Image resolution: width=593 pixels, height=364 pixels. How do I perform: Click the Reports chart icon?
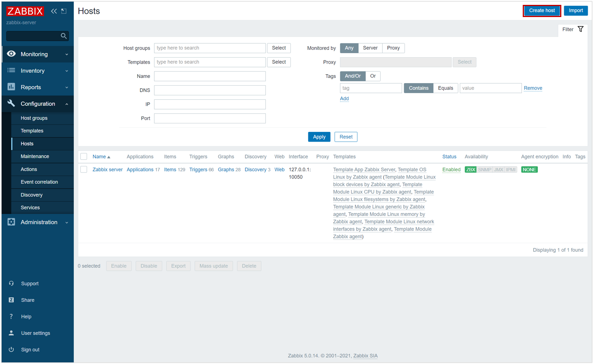pyautogui.click(x=11, y=87)
